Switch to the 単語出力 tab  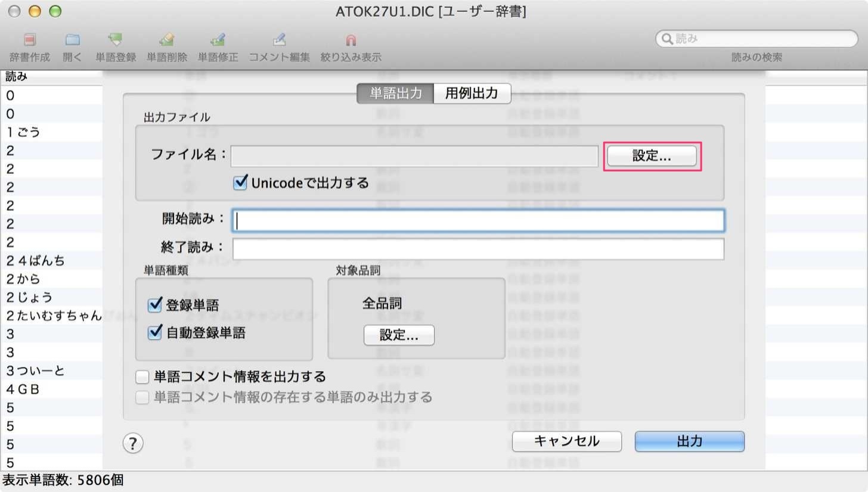click(x=395, y=94)
